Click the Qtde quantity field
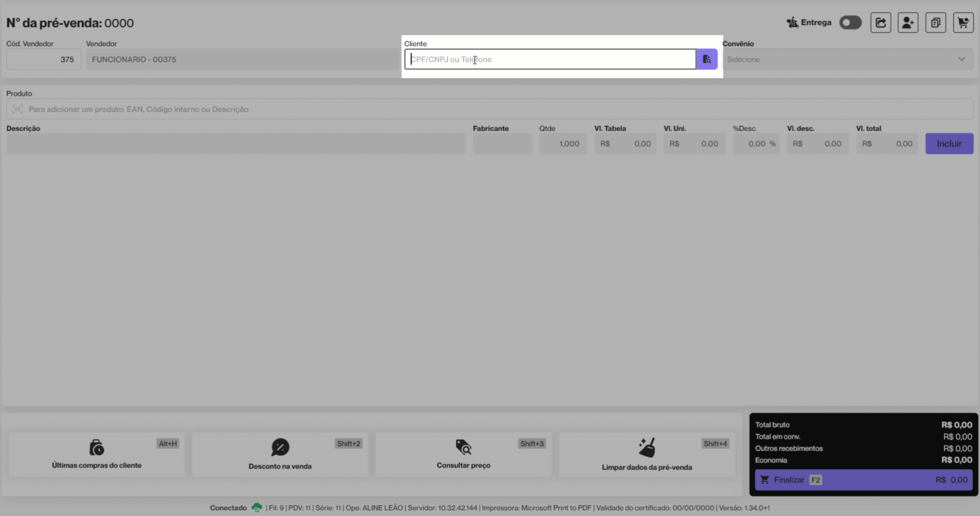This screenshot has width=980, height=516. [563, 144]
